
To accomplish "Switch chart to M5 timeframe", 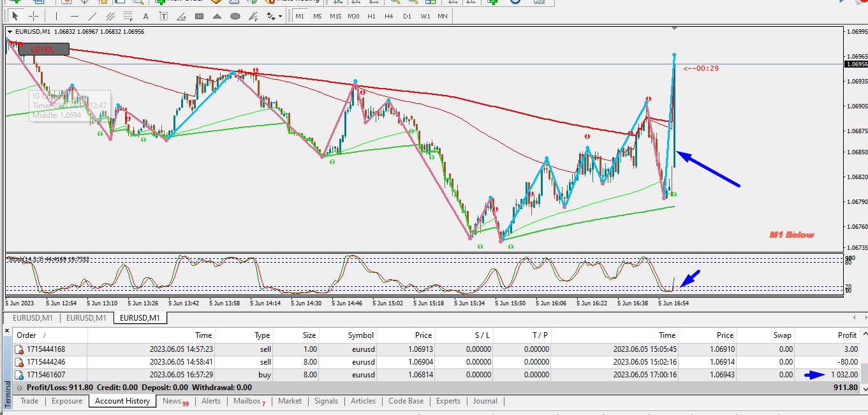I will 318,16.
